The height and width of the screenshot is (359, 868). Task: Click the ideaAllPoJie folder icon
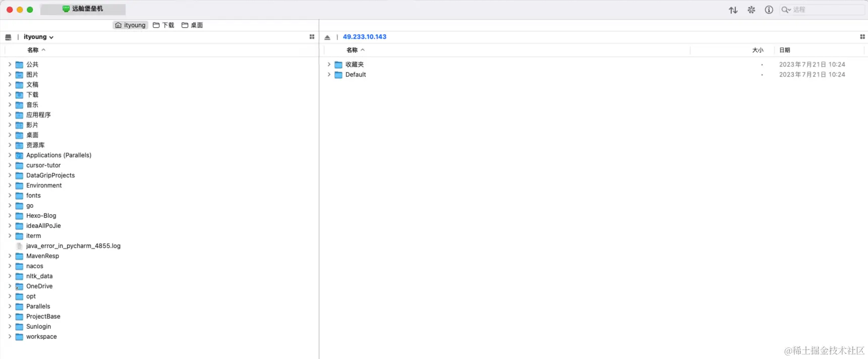tap(19, 226)
